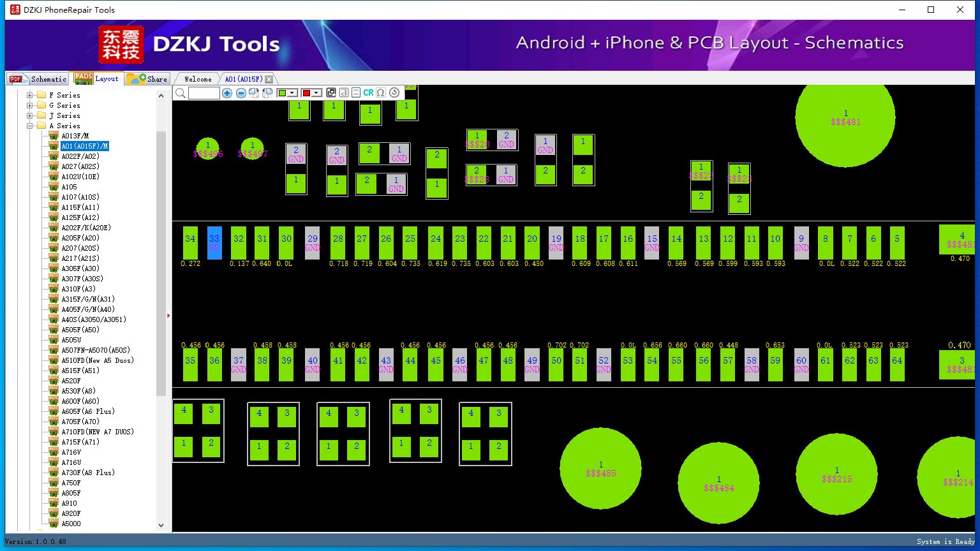Zoom out with the blue minus icon

(x=241, y=93)
